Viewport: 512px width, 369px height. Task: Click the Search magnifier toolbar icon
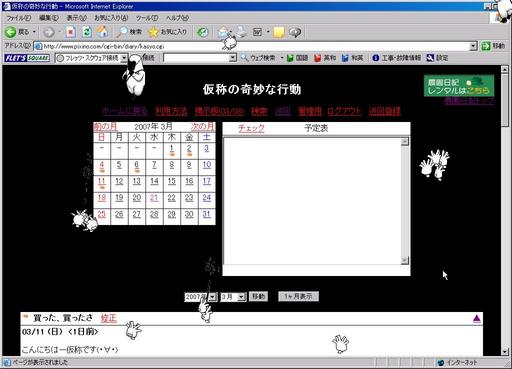tap(122, 32)
